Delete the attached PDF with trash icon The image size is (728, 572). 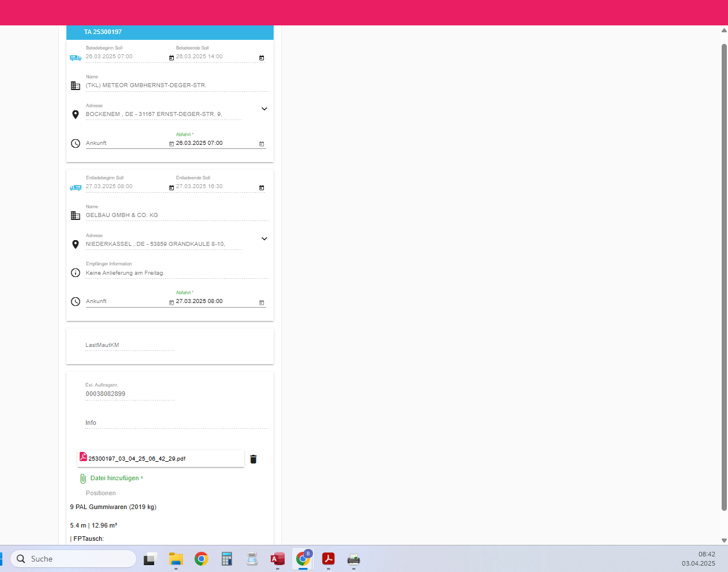pos(253,459)
